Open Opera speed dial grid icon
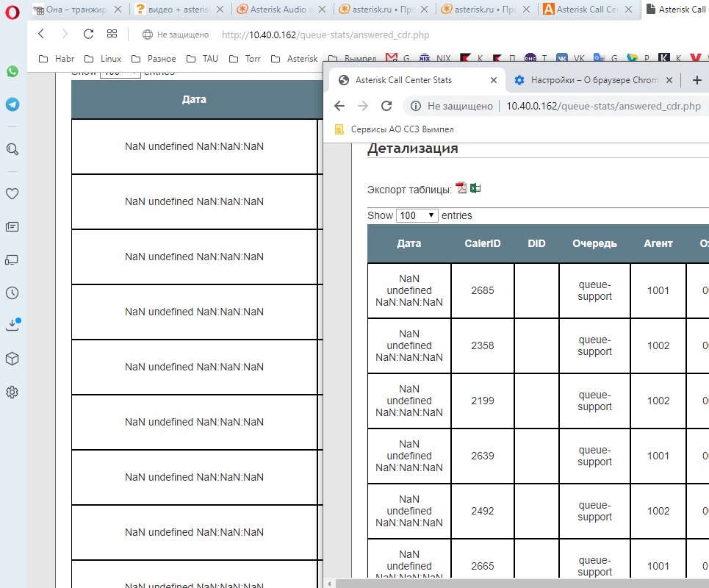709x588 pixels. coord(112,35)
